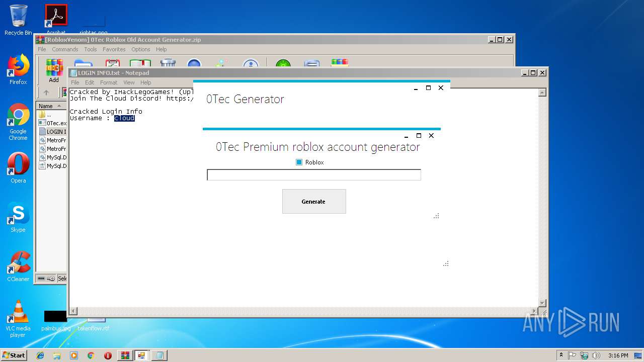Open Notepad Format menu
This screenshot has height=362, width=644.
(109, 82)
